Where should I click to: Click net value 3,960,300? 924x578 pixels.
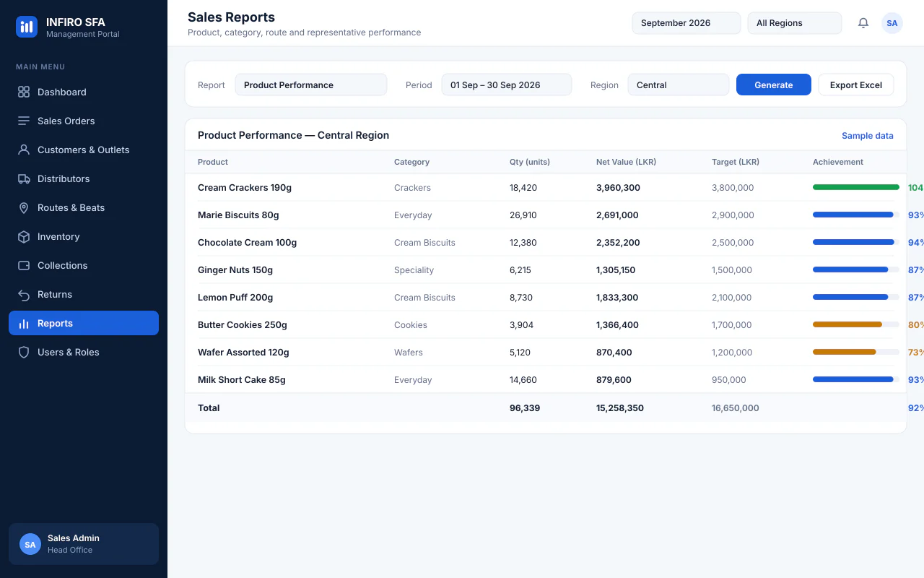(x=618, y=187)
